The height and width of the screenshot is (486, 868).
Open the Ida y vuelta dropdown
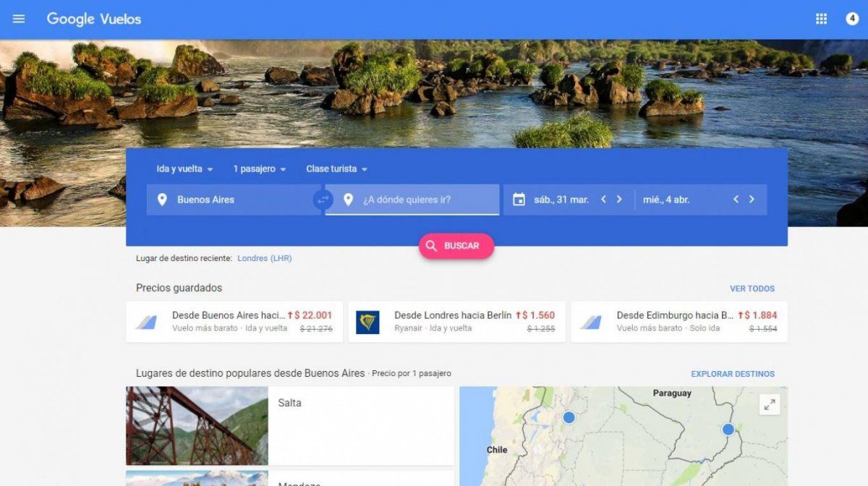(184, 169)
